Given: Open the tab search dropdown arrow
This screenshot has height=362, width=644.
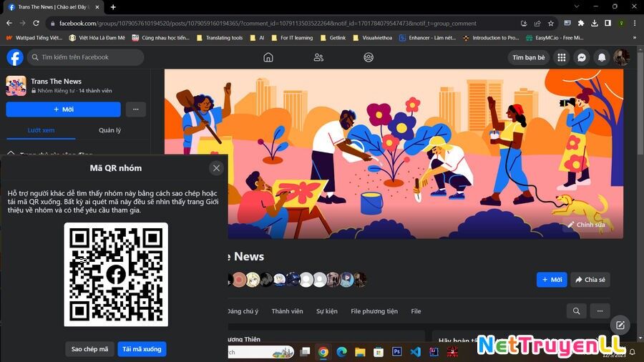Looking at the screenshot, I should click(577, 6).
